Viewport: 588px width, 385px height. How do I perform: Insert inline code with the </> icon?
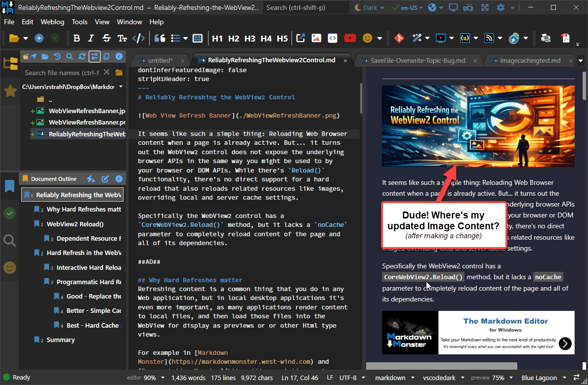138,38
